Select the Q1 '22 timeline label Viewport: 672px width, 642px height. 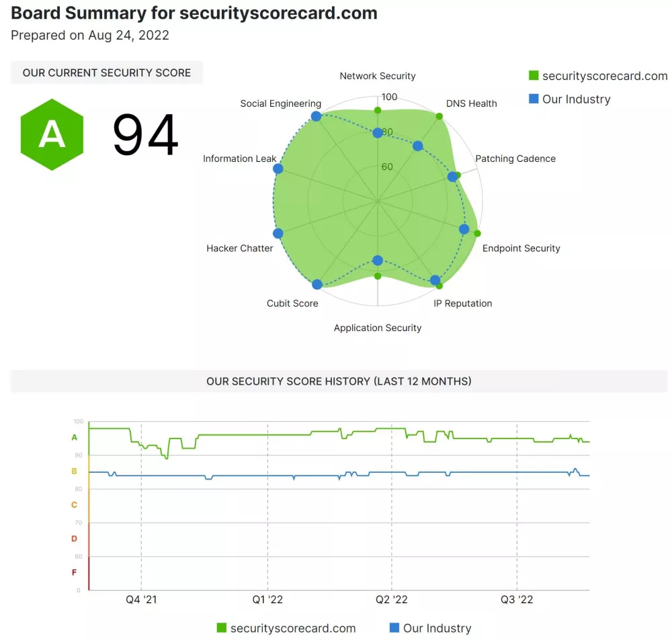point(267,600)
